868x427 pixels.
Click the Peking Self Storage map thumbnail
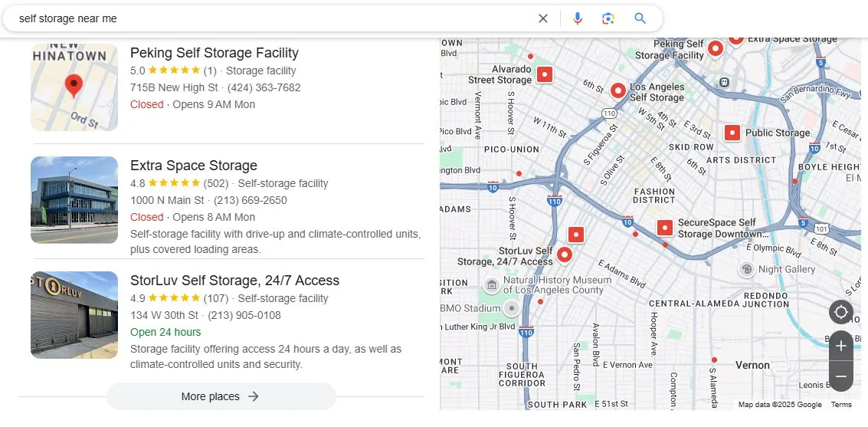(x=74, y=87)
